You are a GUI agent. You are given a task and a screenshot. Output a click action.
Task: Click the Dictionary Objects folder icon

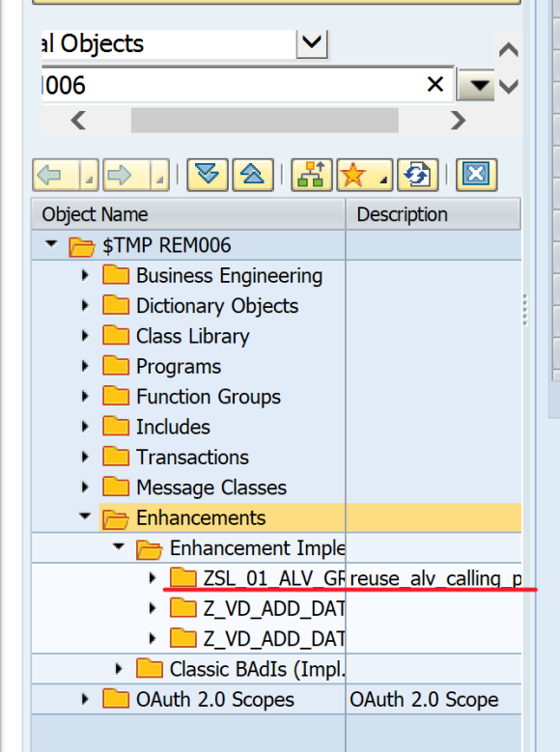[x=116, y=305]
